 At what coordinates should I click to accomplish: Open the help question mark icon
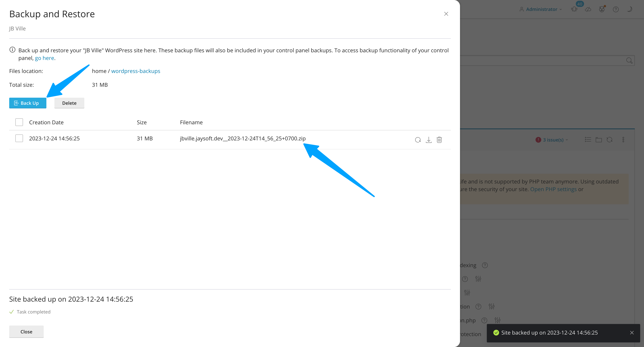click(616, 9)
